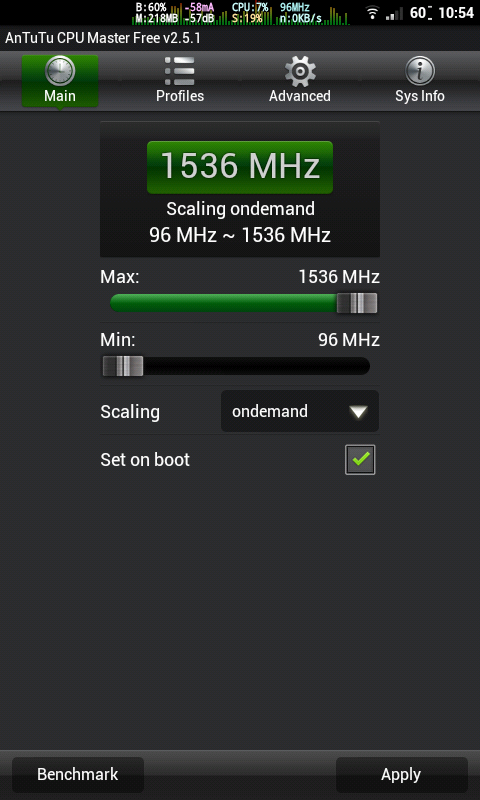
Task: Toggle the Set on boot checkbox
Action: point(360,460)
